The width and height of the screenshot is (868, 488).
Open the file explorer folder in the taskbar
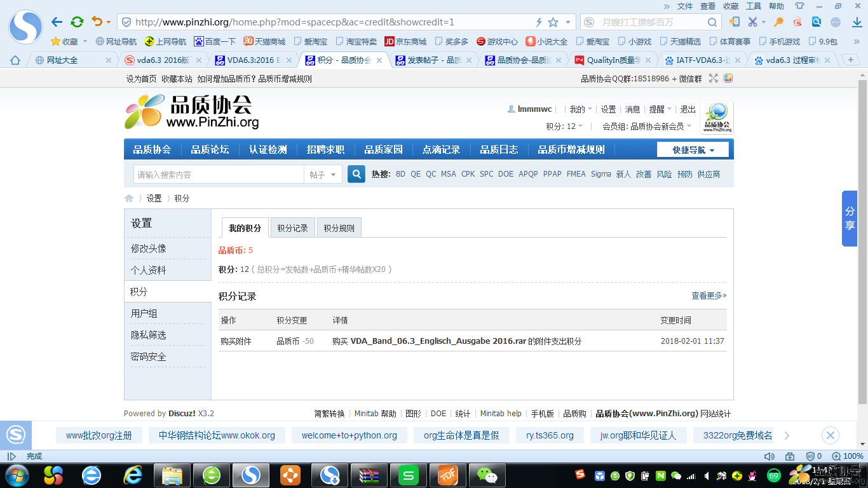(173, 475)
